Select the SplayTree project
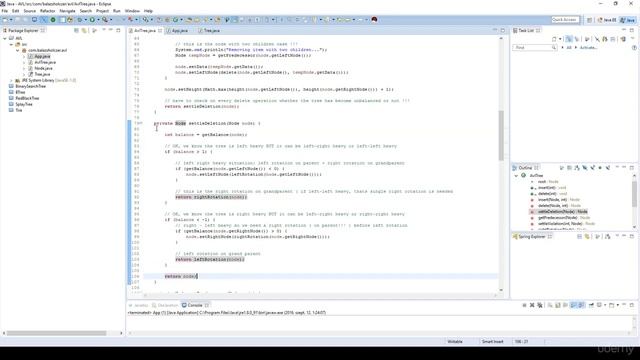This screenshot has width=640, height=360. (24, 104)
